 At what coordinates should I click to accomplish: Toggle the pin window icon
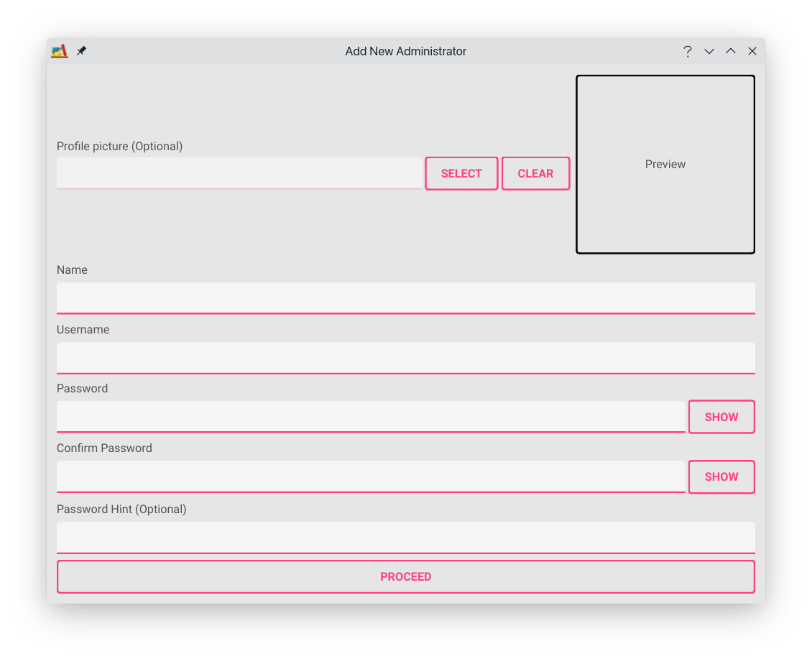[x=81, y=51]
